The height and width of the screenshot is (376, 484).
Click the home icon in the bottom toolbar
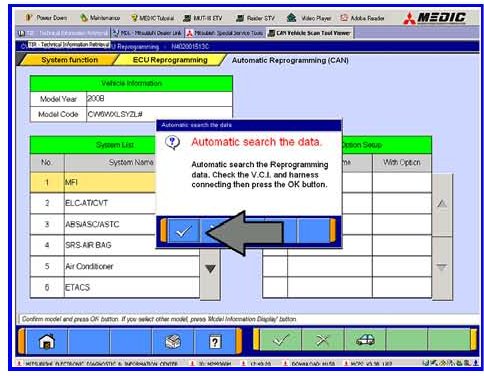[47, 342]
